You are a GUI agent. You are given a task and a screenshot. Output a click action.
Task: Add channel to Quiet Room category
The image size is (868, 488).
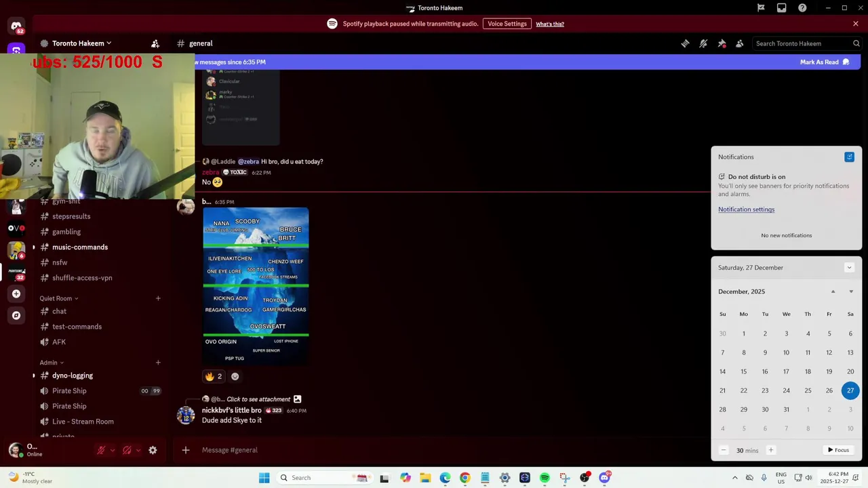pos(158,298)
